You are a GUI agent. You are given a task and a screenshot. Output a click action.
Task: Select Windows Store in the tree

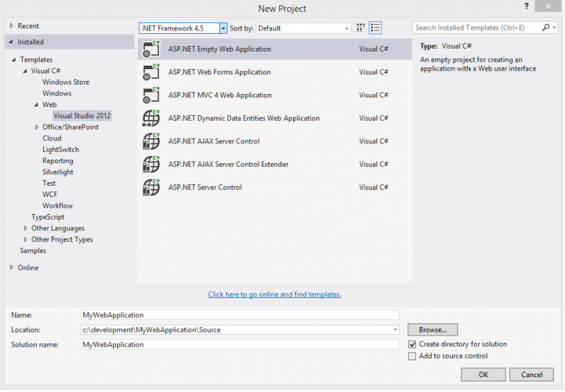click(66, 82)
